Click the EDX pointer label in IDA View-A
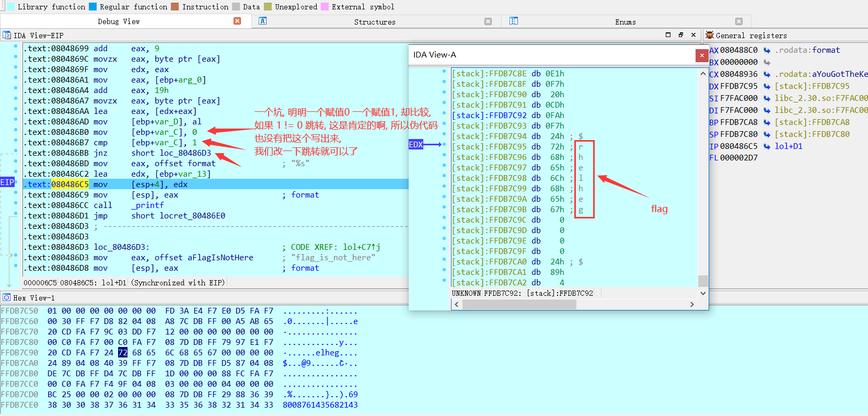The height and width of the screenshot is (416, 868). coord(416,145)
